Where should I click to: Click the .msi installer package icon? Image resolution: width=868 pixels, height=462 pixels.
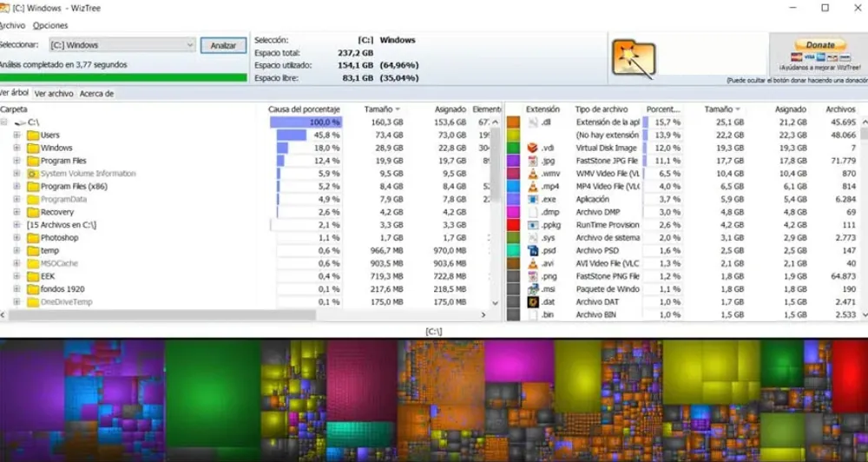[x=533, y=288]
